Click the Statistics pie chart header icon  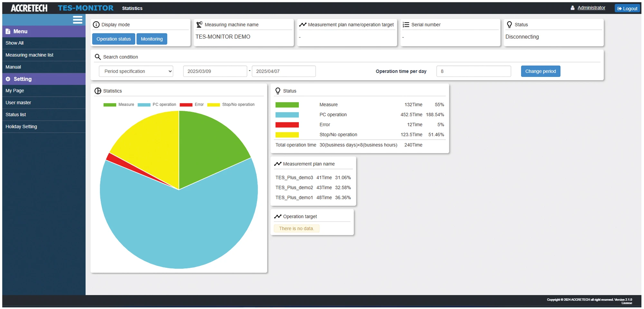(98, 91)
